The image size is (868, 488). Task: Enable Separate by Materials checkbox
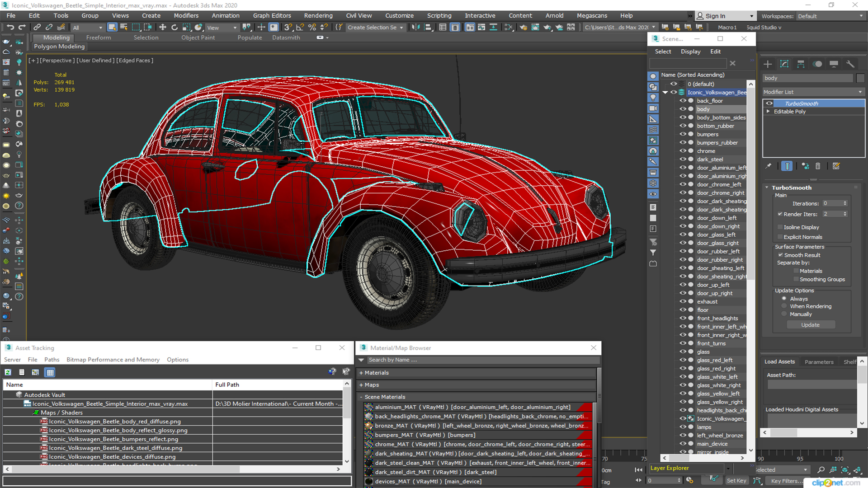(x=796, y=271)
